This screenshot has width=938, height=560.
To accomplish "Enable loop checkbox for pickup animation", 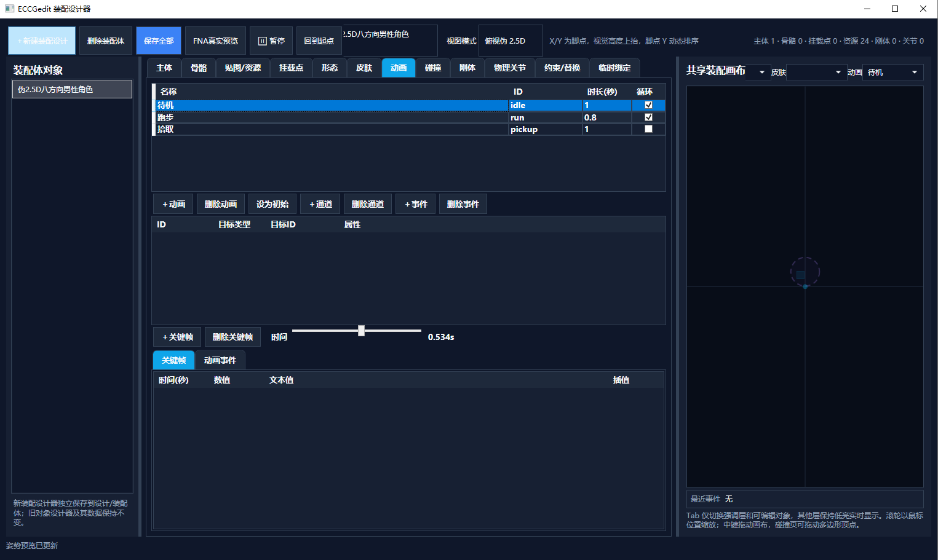I will [x=648, y=129].
